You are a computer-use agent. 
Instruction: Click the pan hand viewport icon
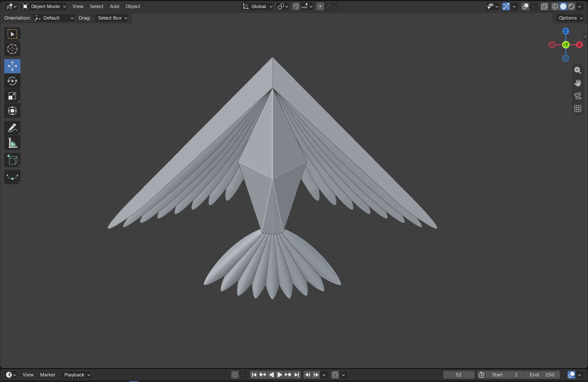tap(578, 83)
